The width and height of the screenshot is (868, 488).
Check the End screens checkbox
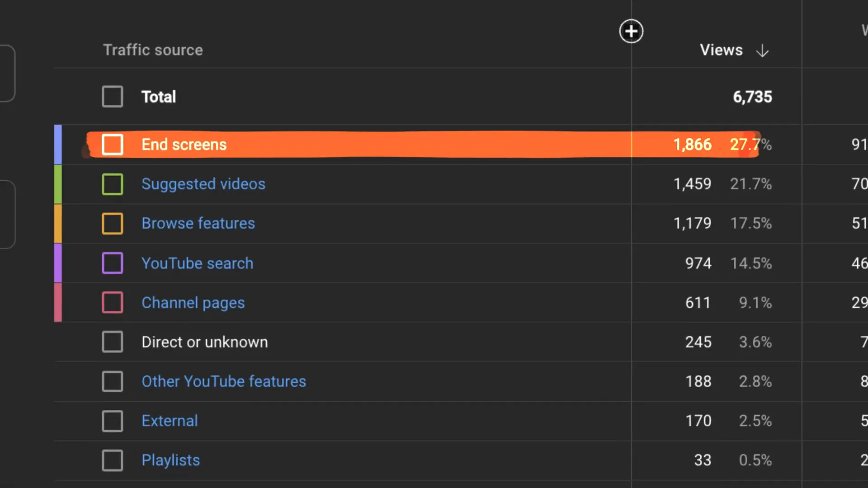click(x=113, y=144)
